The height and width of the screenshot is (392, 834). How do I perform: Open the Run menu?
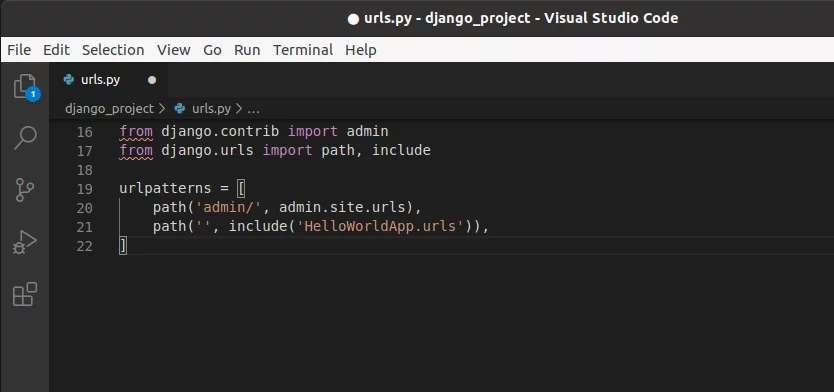tap(247, 50)
